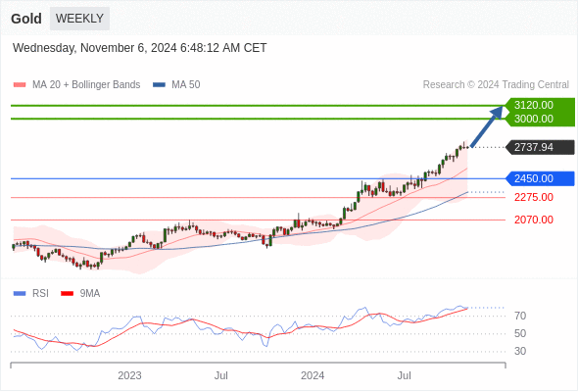Click the 2070.00 red support label
The image size is (578, 392).
pos(534,220)
